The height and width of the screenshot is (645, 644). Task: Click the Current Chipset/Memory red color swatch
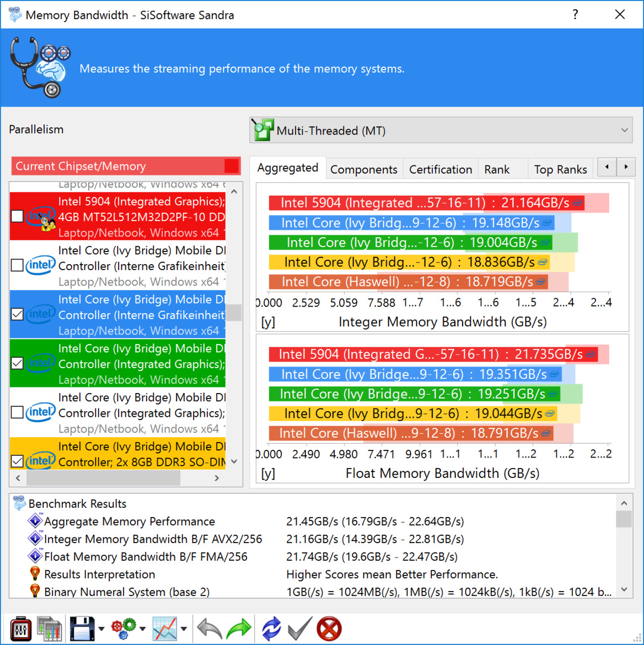point(231,166)
